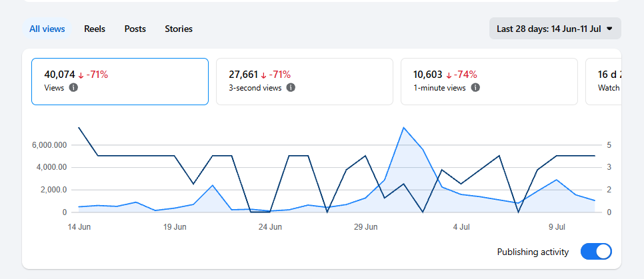The image size is (644, 279).
Task: Click the info icon beside 1-minute views
Action: pyautogui.click(x=475, y=87)
